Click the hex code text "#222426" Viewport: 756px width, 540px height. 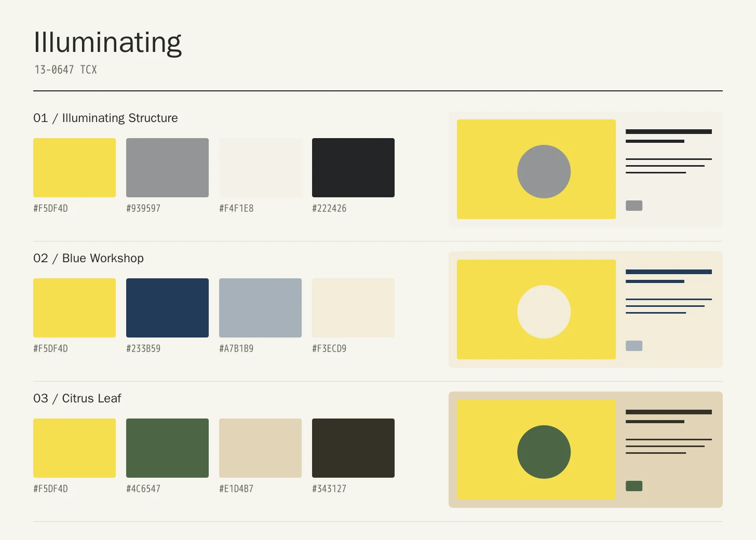pyautogui.click(x=329, y=208)
